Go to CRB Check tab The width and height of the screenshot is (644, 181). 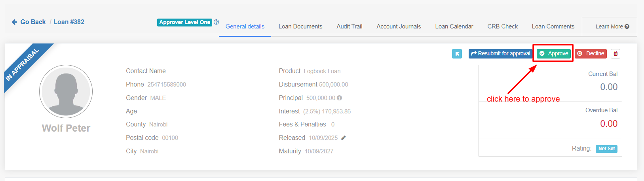[502, 26]
